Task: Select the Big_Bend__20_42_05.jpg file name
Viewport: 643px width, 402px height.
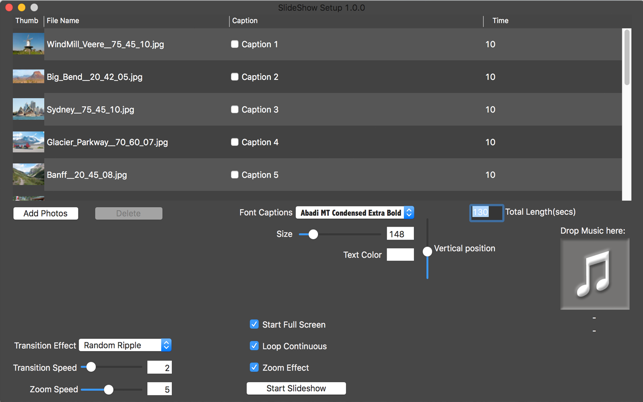Action: pos(95,77)
